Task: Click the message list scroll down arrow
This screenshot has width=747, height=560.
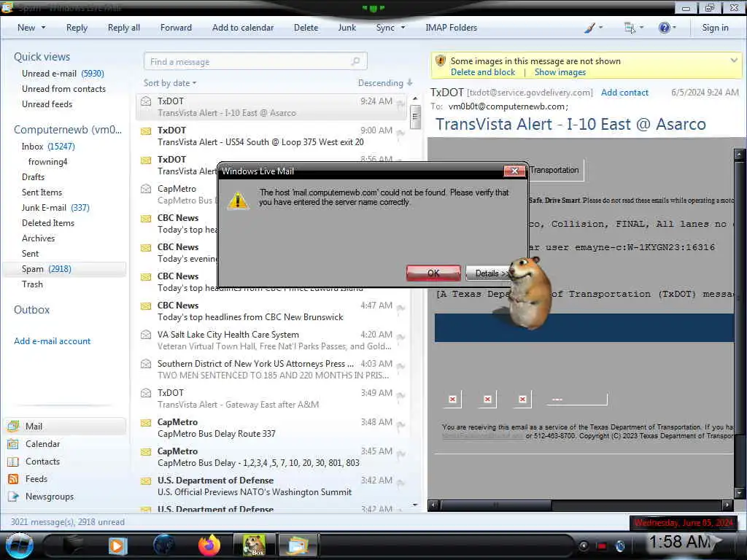Action: click(415, 505)
